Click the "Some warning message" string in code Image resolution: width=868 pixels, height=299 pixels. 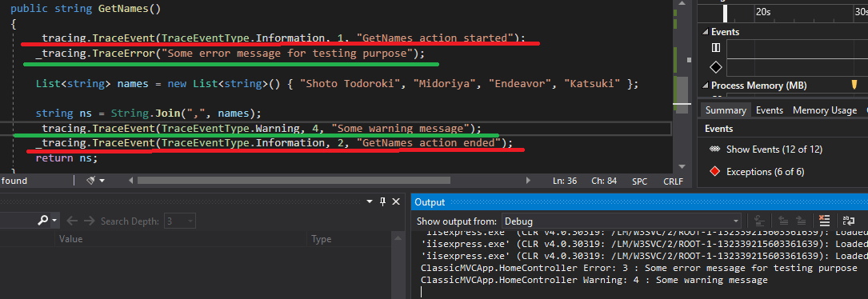click(400, 129)
